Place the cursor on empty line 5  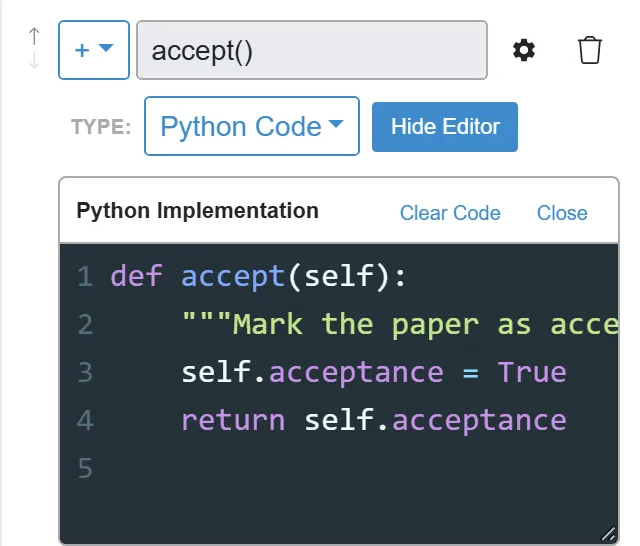click(339, 468)
